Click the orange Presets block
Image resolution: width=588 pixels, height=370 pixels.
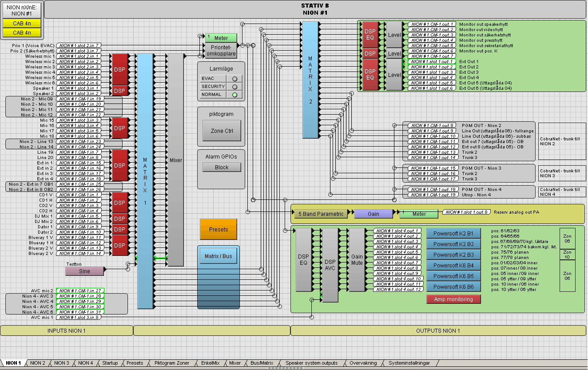pyautogui.click(x=218, y=230)
